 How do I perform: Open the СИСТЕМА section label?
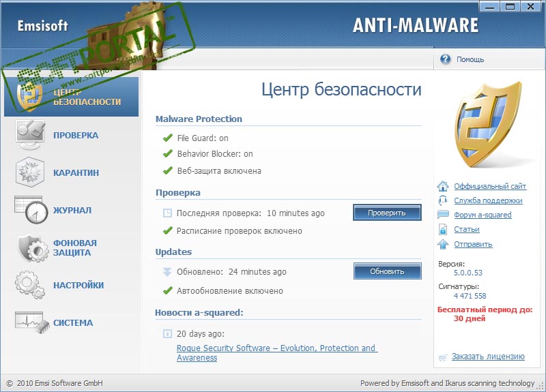pos(73,322)
